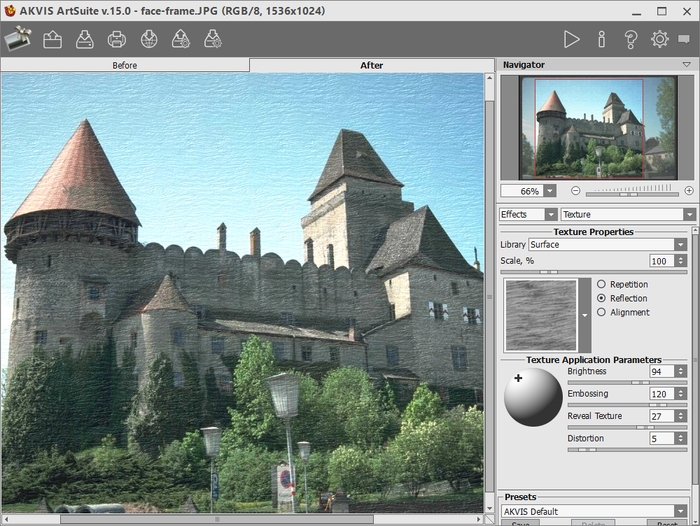Open the AKVIS Default presets dropdown
700x526 pixels.
point(680,511)
